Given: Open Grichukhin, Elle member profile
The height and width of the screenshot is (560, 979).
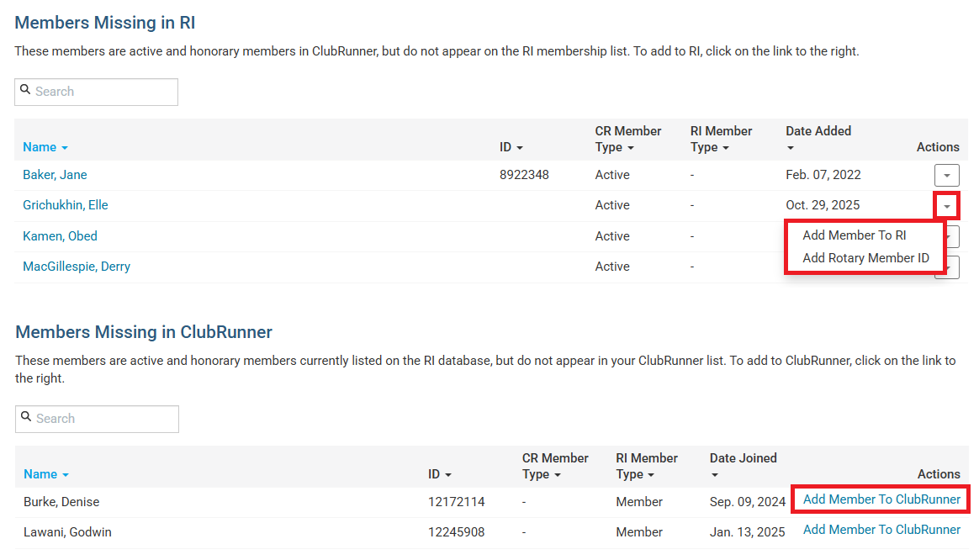Looking at the screenshot, I should (x=65, y=205).
